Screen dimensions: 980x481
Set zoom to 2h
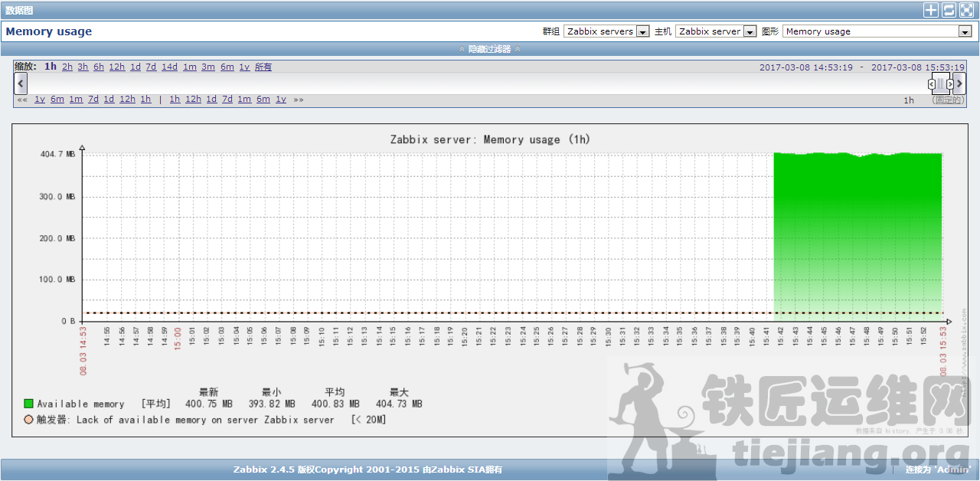(67, 67)
